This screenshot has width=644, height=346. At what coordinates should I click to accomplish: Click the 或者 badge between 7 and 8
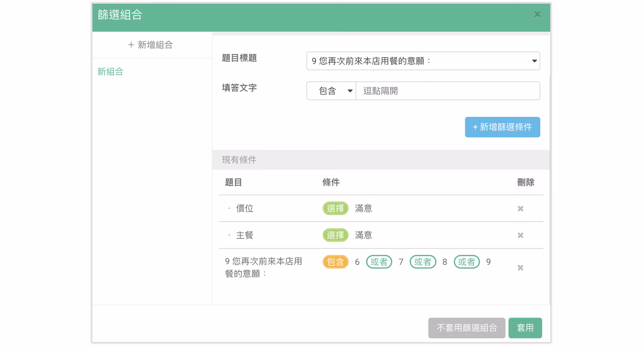click(423, 262)
